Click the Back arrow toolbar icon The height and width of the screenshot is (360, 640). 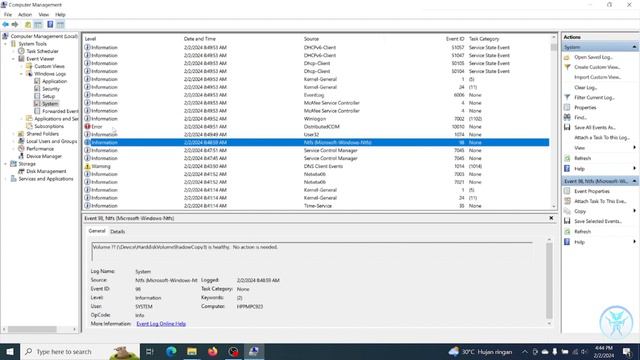[x=5, y=25]
